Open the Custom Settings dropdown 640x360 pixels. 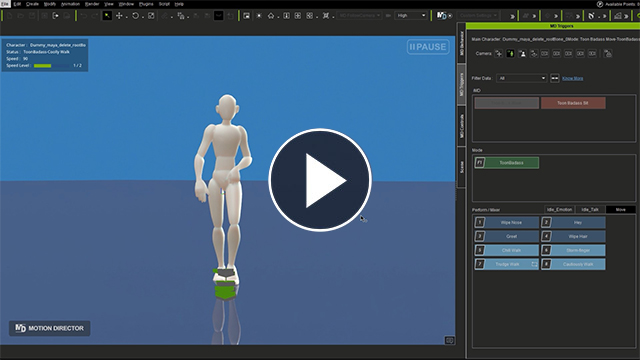pos(478,16)
